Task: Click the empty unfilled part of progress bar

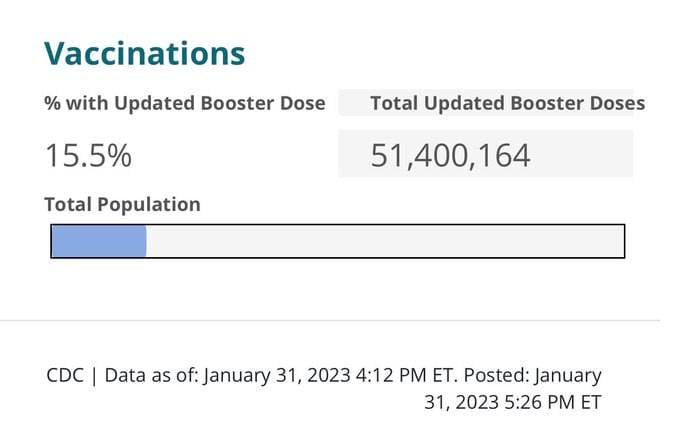Action: [x=385, y=241]
